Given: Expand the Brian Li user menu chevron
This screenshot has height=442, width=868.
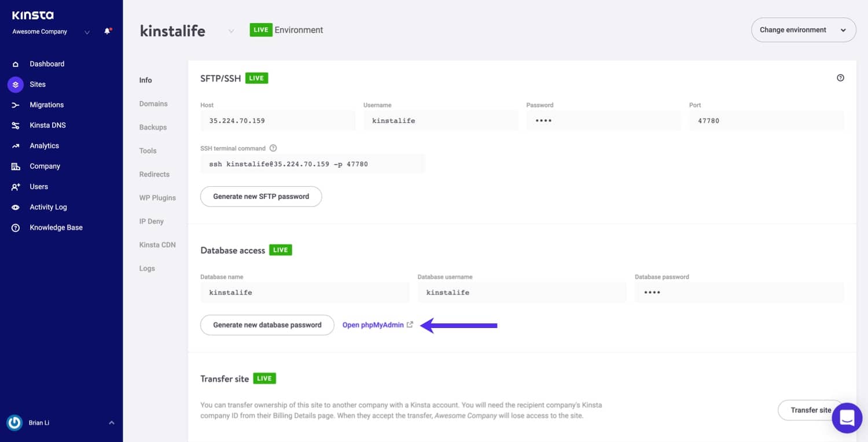Looking at the screenshot, I should click(112, 423).
